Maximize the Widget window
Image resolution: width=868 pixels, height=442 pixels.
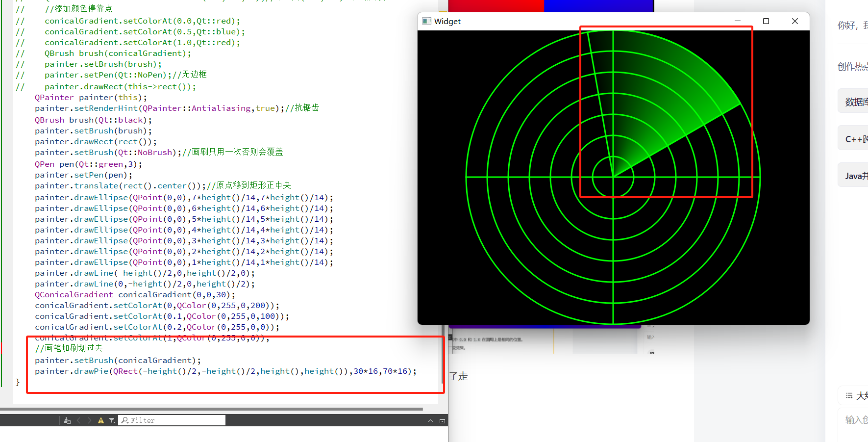point(766,21)
